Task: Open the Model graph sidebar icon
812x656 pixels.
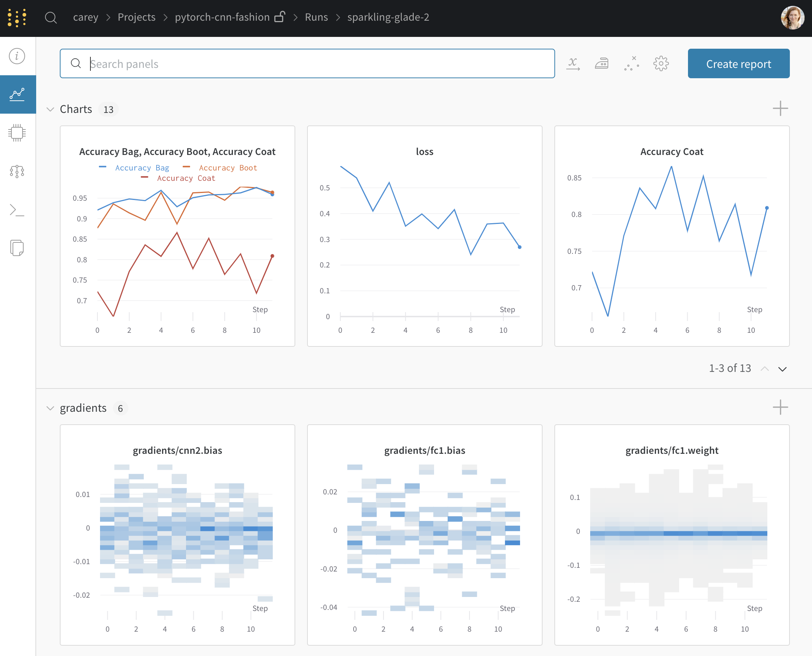Action: click(x=17, y=172)
